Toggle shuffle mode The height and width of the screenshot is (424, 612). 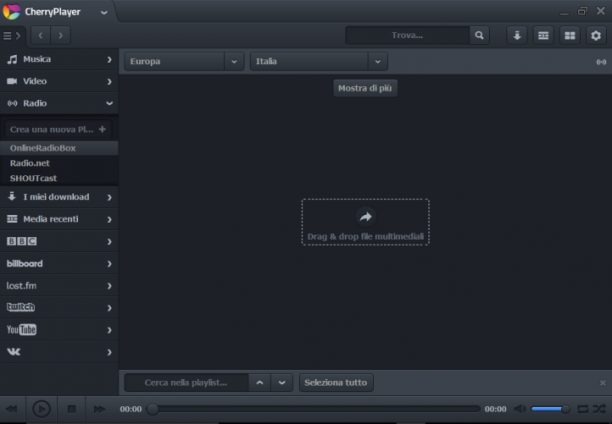599,409
